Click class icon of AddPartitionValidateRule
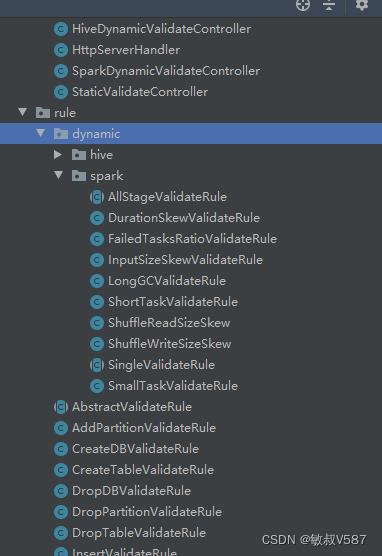This screenshot has height=556, width=382. 61,428
